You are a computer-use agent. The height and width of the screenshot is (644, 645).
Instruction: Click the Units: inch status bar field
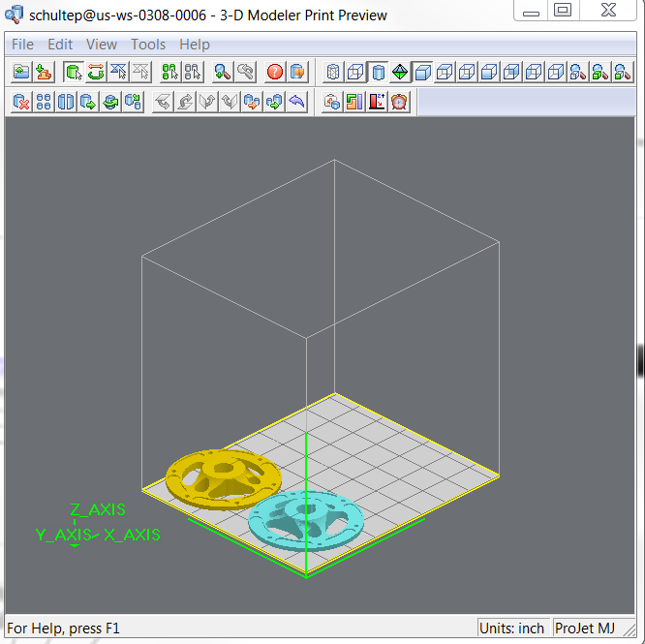(x=512, y=629)
